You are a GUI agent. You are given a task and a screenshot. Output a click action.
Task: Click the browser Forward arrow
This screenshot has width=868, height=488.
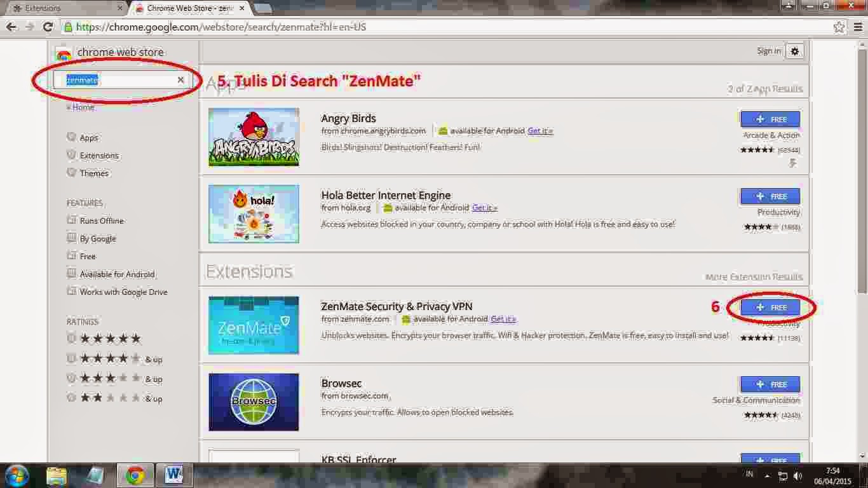pos(29,27)
